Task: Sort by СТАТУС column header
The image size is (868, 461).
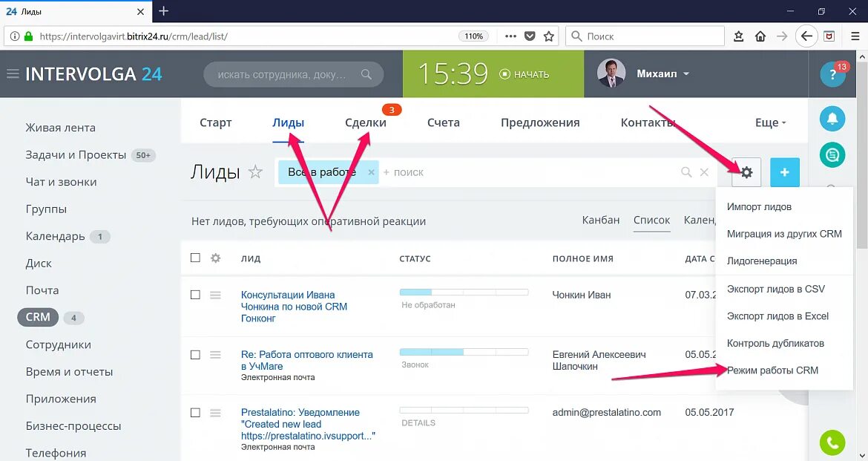Action: click(415, 259)
